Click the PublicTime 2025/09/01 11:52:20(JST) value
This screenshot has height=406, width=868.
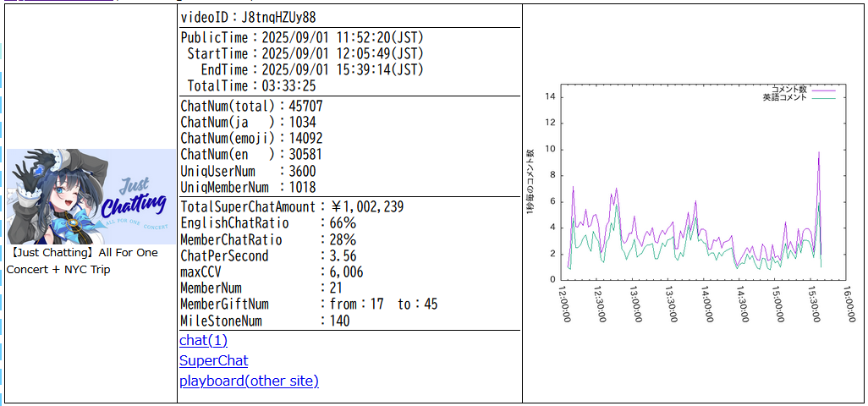pos(343,37)
